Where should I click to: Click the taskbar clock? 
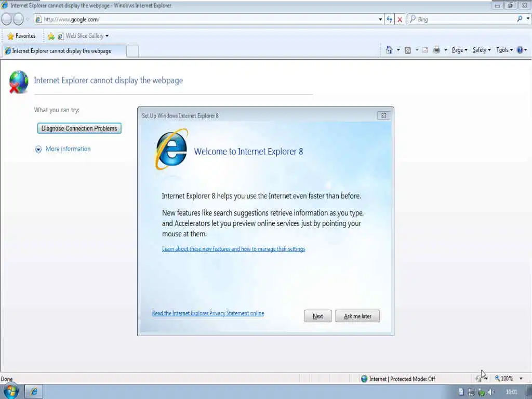tap(511, 392)
